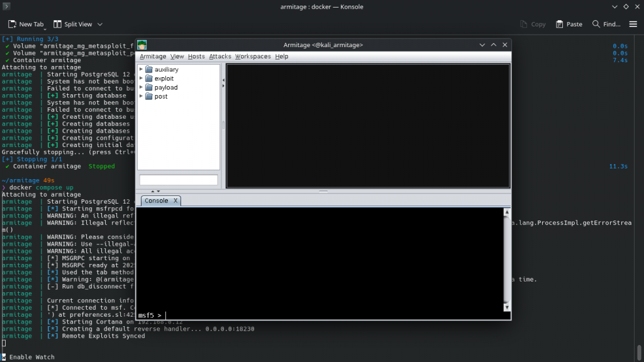Click the '7.4s' timing value
The height and width of the screenshot is (362, 644).
coord(620,60)
